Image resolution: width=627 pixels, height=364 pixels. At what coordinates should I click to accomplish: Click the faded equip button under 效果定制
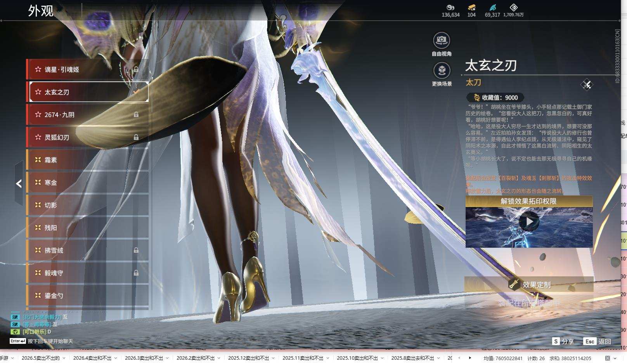pos(529,303)
